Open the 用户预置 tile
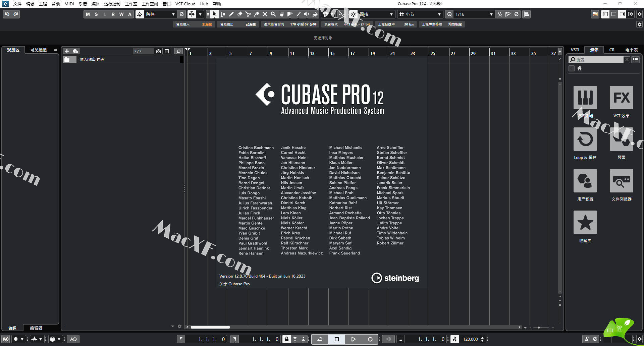This screenshot has height=346, width=644. coord(585,181)
